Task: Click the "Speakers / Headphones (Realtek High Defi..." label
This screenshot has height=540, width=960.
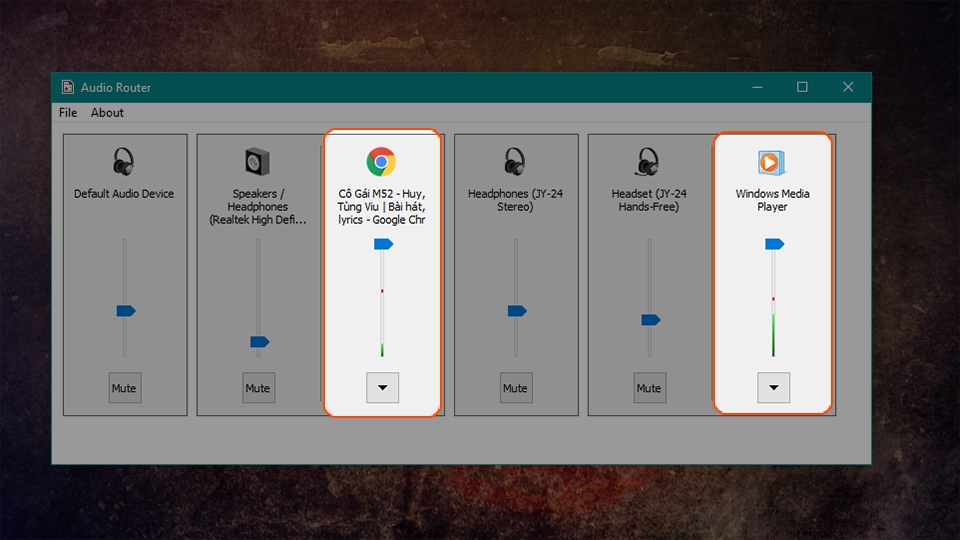Action: click(258, 206)
